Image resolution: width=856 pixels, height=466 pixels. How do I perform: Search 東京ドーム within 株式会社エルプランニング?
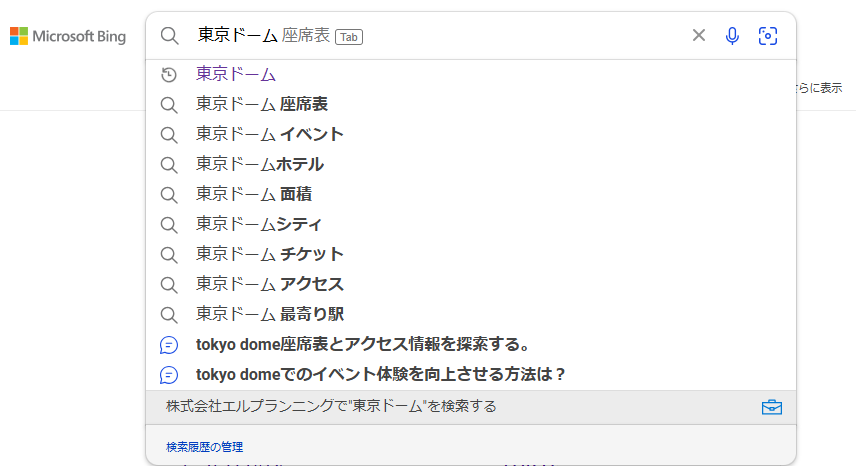471,407
